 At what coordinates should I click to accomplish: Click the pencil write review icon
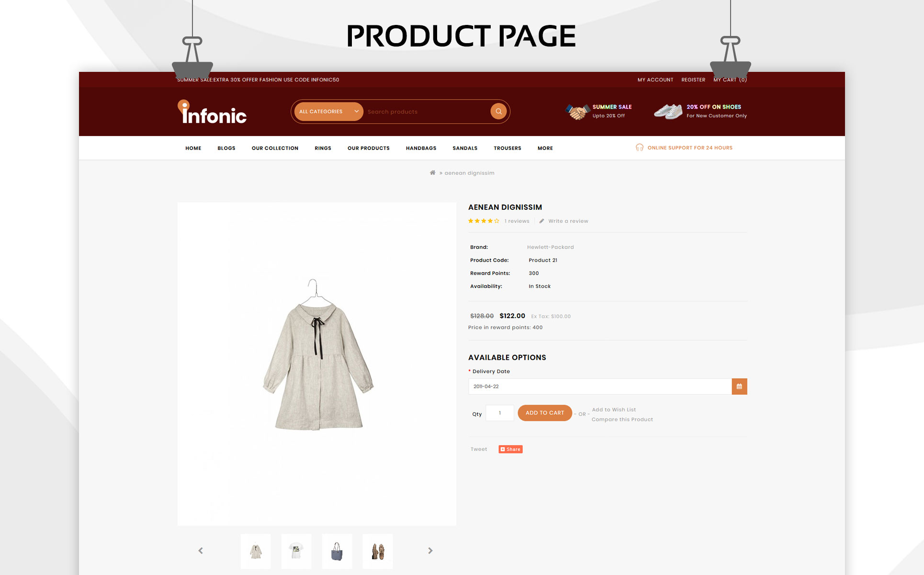point(542,221)
